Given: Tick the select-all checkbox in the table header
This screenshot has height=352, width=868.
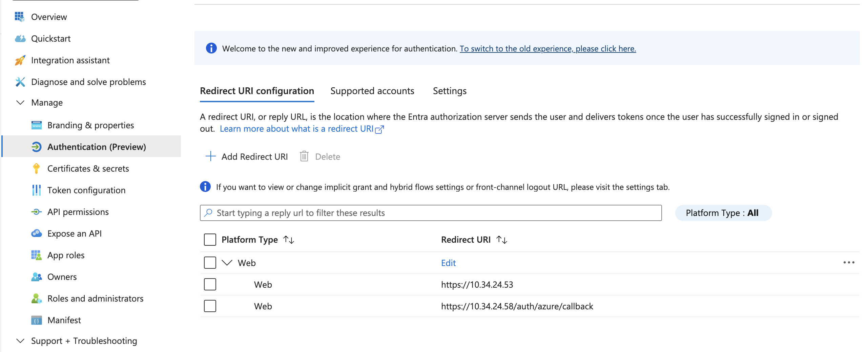Looking at the screenshot, I should [x=210, y=240].
